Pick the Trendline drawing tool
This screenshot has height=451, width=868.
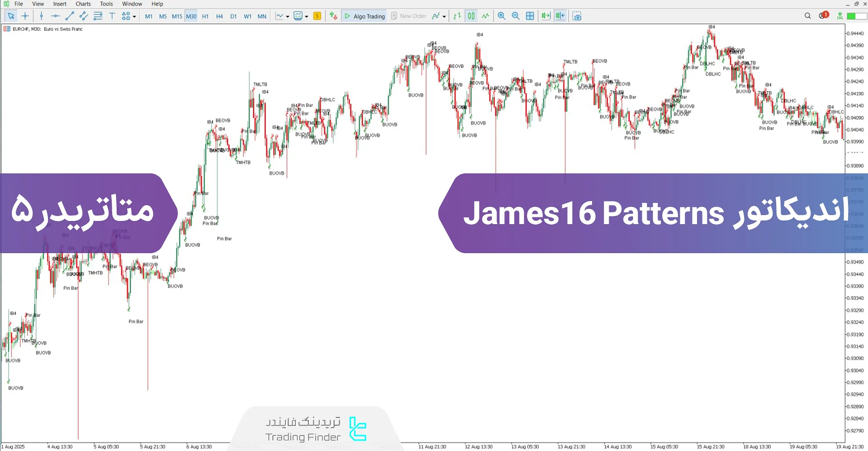click(69, 16)
